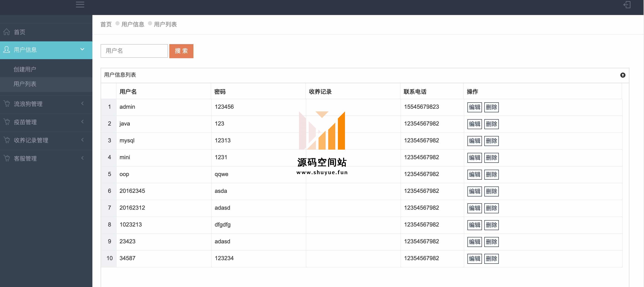Image resolution: width=644 pixels, height=287 pixels.
Task: Click the cart icon beside 收养记录管理
Action: pos(7,140)
